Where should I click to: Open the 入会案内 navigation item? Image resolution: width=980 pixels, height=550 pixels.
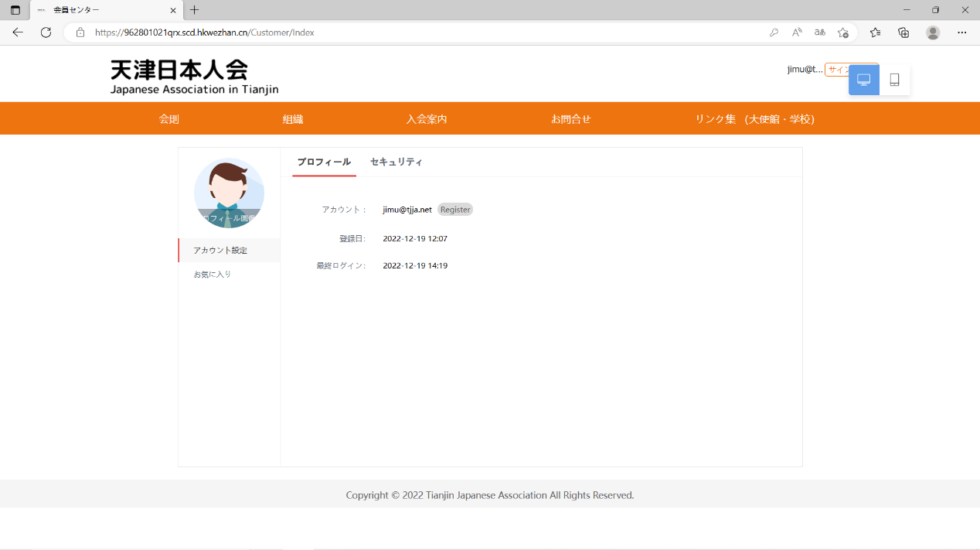(427, 119)
